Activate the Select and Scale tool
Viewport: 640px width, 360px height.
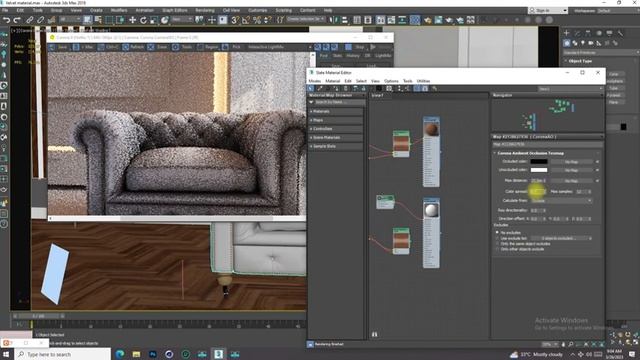(154, 20)
